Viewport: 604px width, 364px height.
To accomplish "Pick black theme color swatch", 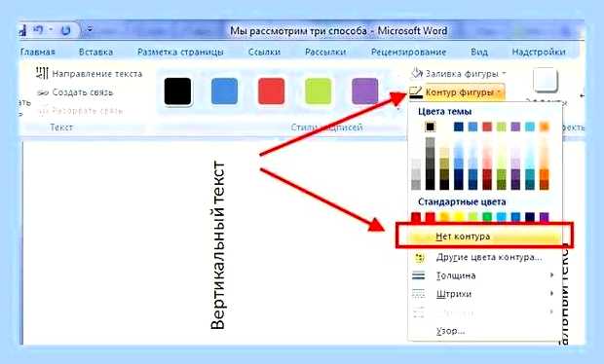I will (x=430, y=127).
